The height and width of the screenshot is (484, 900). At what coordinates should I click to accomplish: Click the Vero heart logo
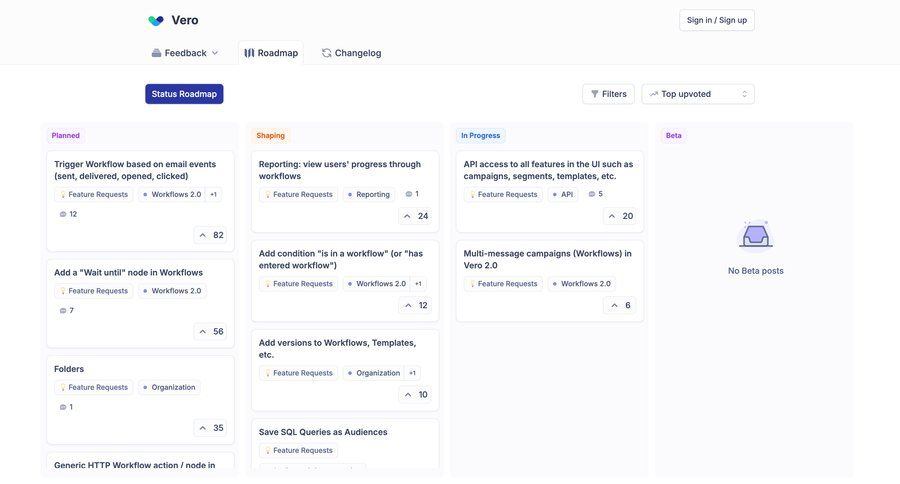(156, 20)
